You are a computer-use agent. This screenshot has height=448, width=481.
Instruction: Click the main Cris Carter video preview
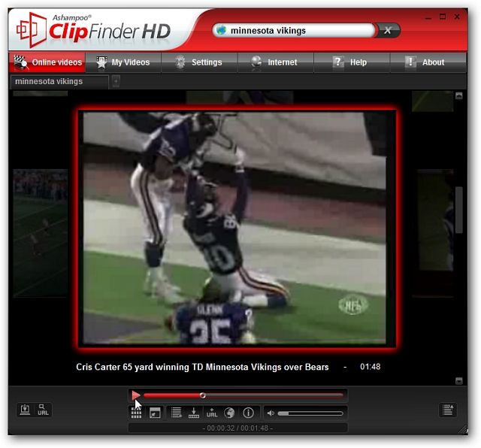[x=237, y=229]
